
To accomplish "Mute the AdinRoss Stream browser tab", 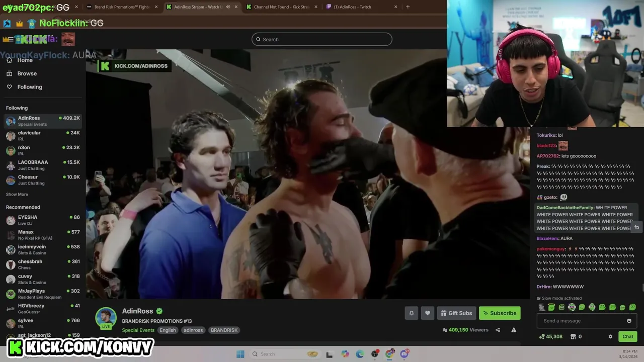I will click(228, 7).
